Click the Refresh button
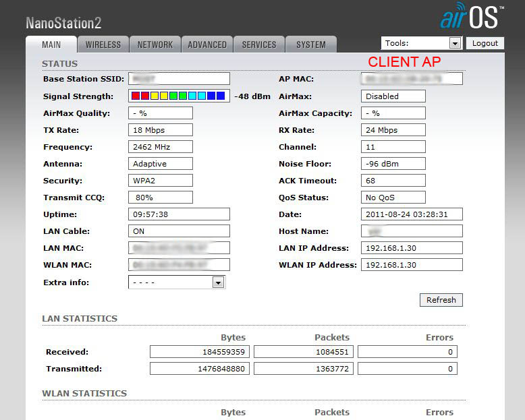The height and width of the screenshot is (420, 525). click(x=441, y=300)
